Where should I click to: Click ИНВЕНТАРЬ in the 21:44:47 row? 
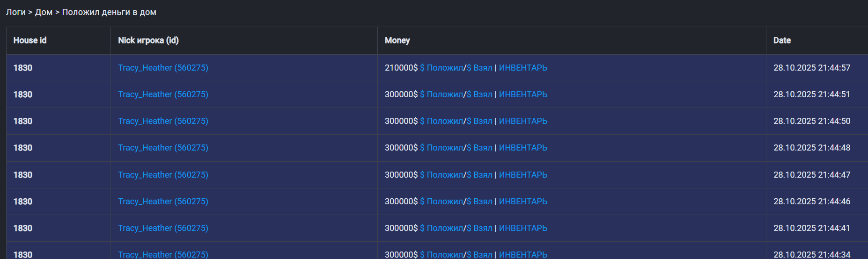coord(523,175)
